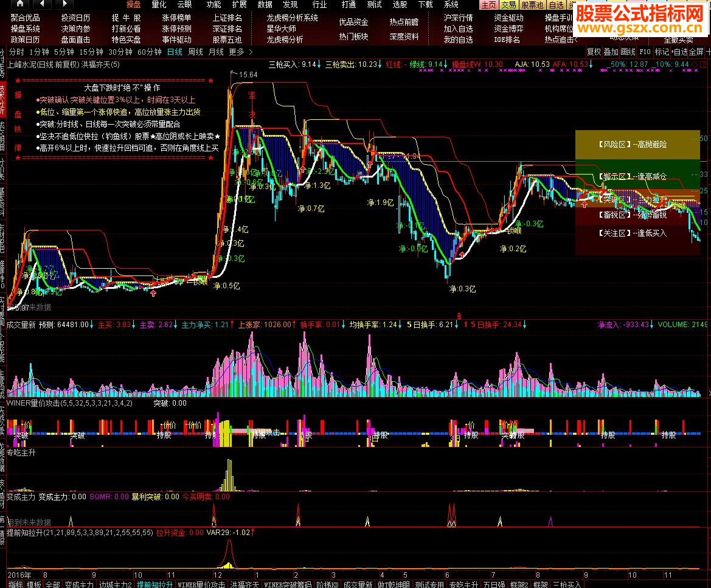This screenshot has width=711, height=588.
Task: Switch chart to 30分钟 period
Action: (x=120, y=52)
